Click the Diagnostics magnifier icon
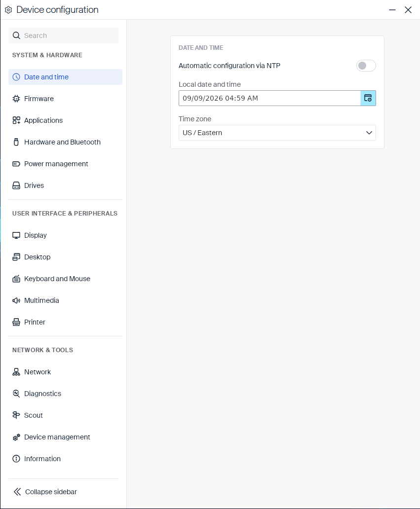420x509 pixels. tap(16, 394)
